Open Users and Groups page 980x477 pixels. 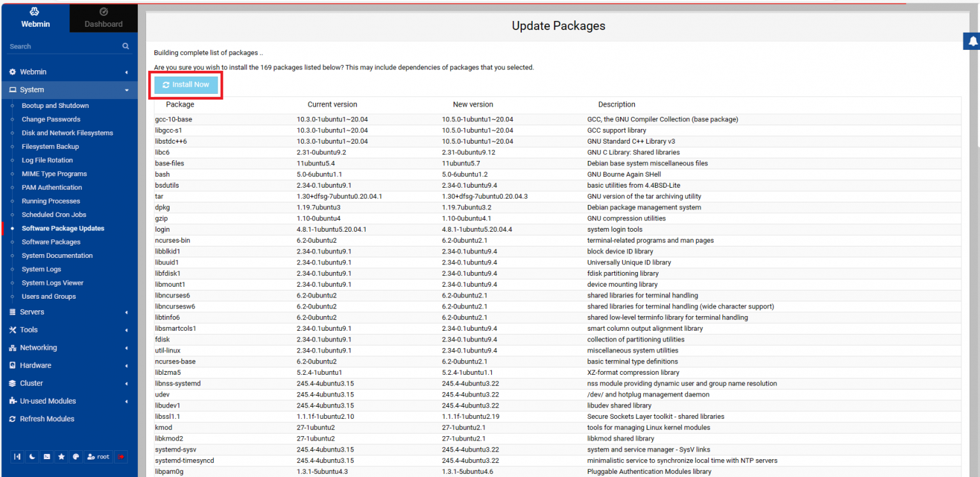pyautogui.click(x=48, y=296)
